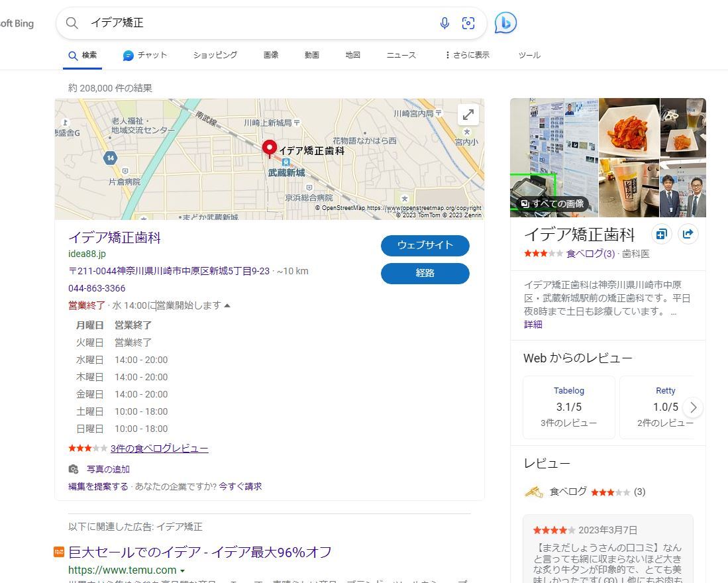Click the route 14 marker on map

tap(110, 158)
